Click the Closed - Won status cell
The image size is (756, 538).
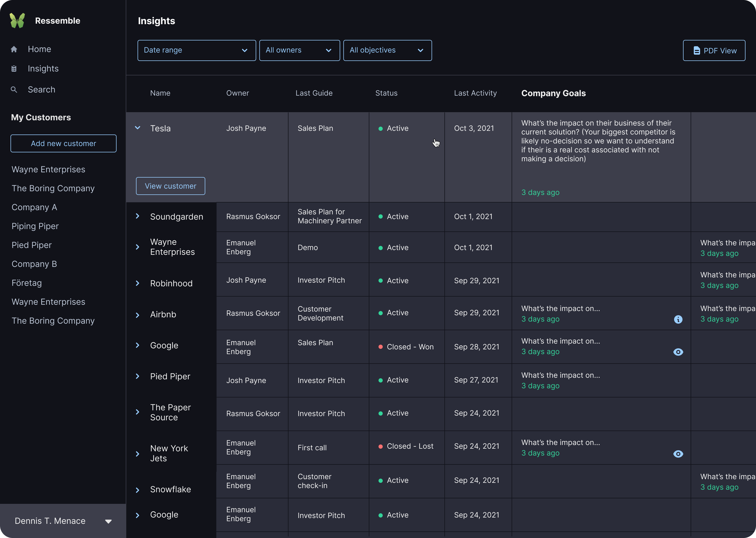406,347
